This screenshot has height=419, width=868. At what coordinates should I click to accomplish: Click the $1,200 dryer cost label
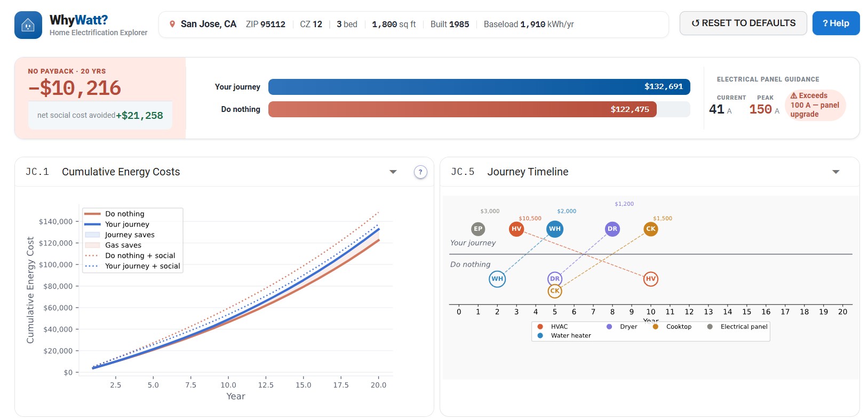(x=624, y=204)
